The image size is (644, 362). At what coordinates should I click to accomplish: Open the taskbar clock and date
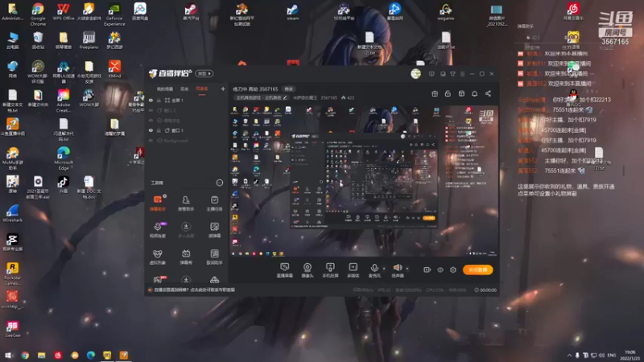pyautogui.click(x=630, y=355)
